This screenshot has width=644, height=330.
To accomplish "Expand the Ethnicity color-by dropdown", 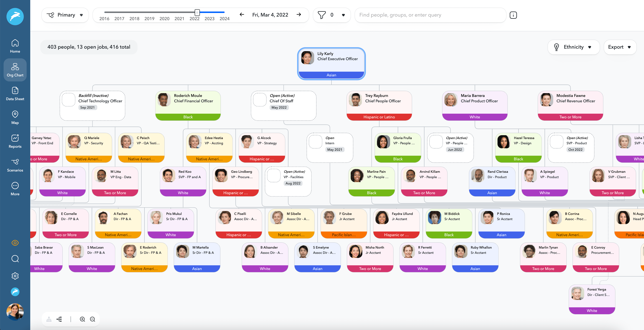I will (x=573, y=47).
